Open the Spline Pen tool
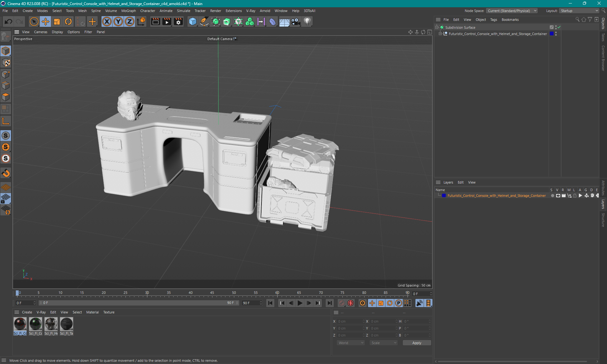The height and width of the screenshot is (364, 607). (204, 21)
